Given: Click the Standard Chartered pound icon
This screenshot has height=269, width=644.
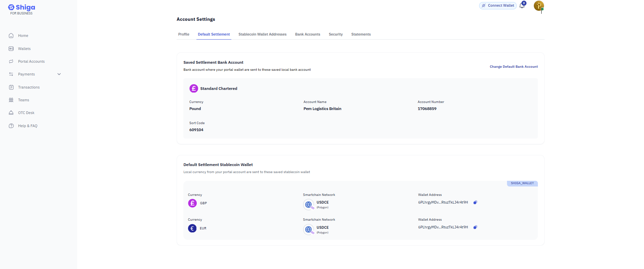Looking at the screenshot, I should pyautogui.click(x=194, y=88).
